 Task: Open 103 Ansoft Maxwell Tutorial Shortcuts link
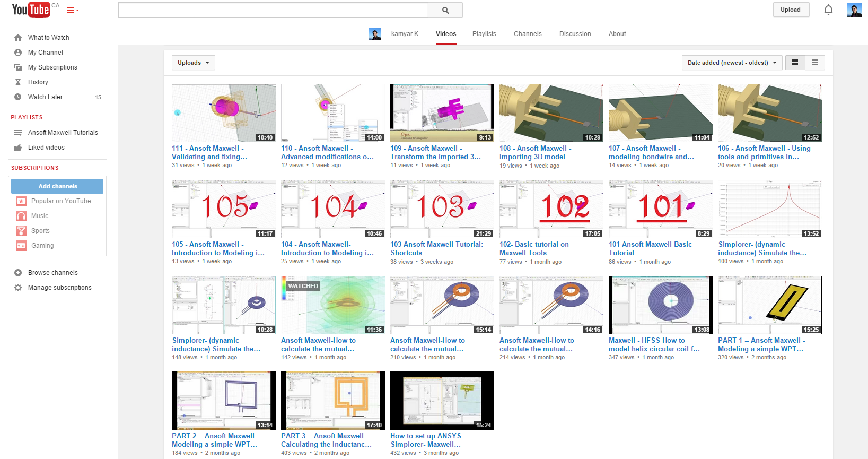coord(437,248)
